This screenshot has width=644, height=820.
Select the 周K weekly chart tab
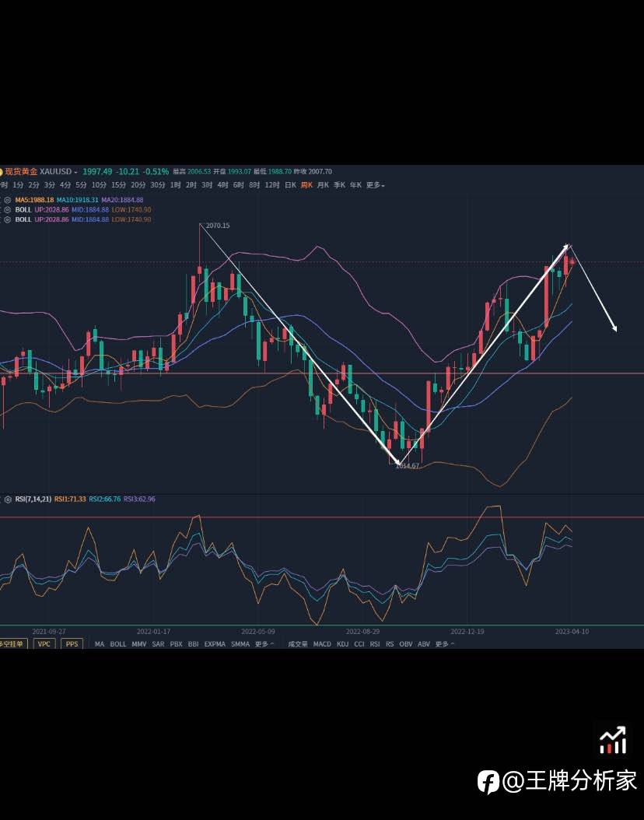306,185
